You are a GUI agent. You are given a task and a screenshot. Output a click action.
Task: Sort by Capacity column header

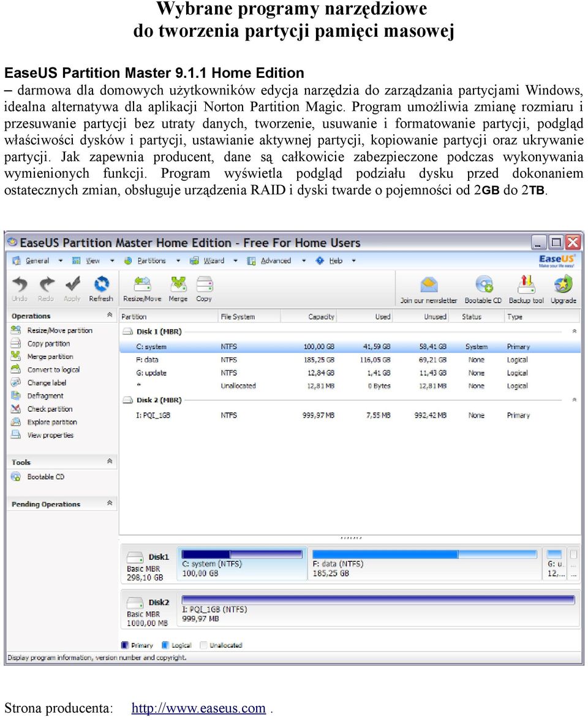[309, 317]
